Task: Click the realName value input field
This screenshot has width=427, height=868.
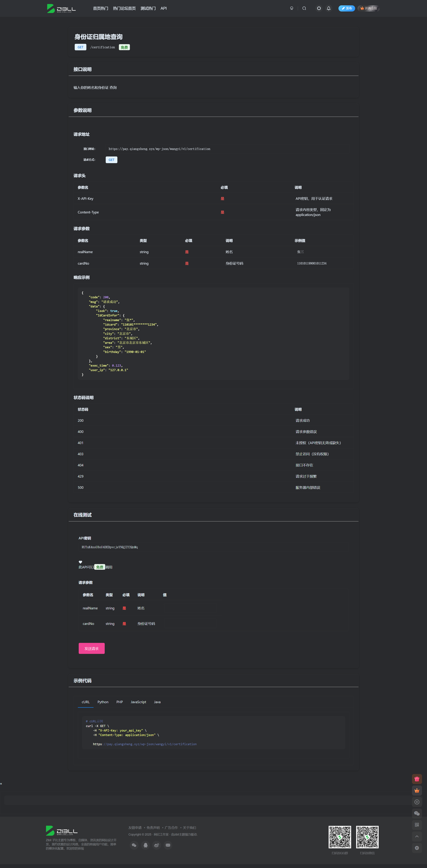Action: pos(190,608)
